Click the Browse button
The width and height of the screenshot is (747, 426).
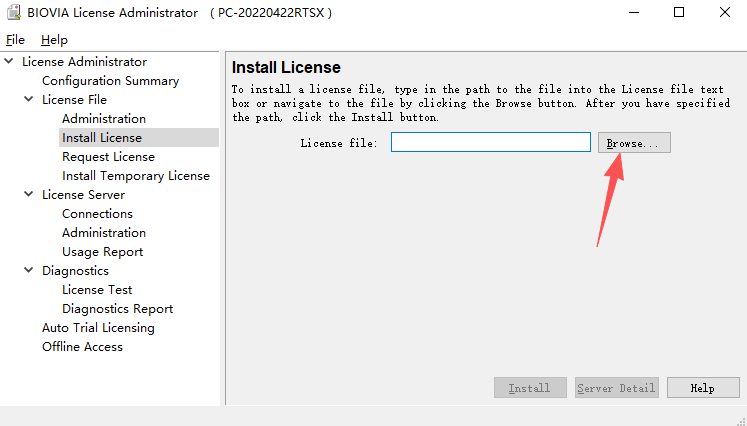click(x=633, y=143)
